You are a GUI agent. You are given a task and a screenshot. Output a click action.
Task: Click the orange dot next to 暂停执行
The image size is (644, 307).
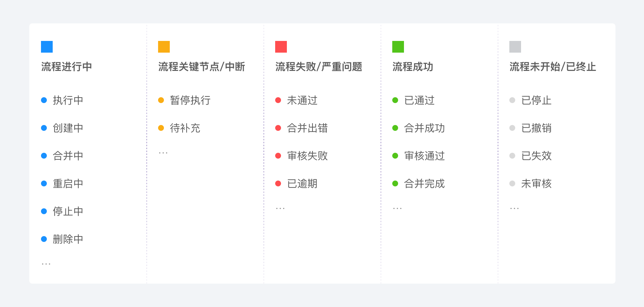(x=161, y=100)
